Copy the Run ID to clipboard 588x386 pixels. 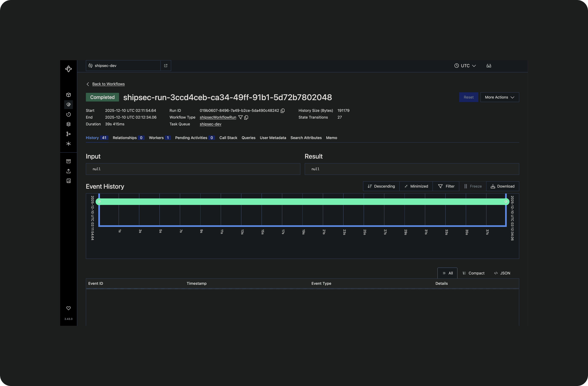pos(283,111)
